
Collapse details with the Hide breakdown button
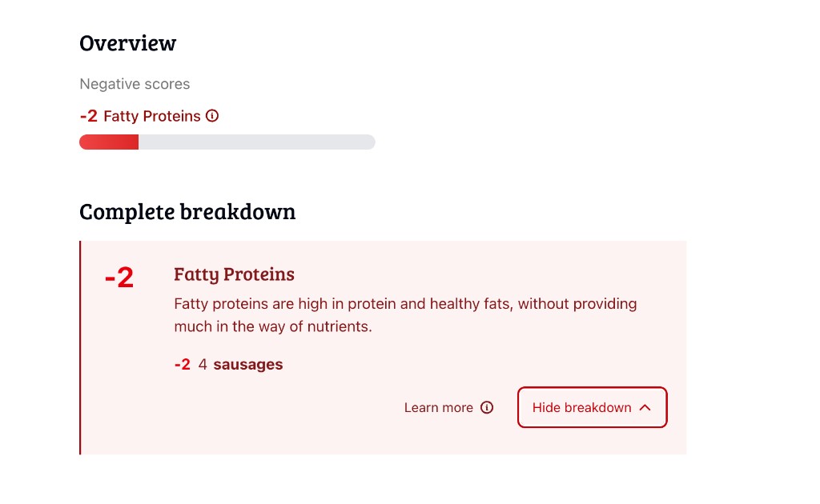click(592, 408)
